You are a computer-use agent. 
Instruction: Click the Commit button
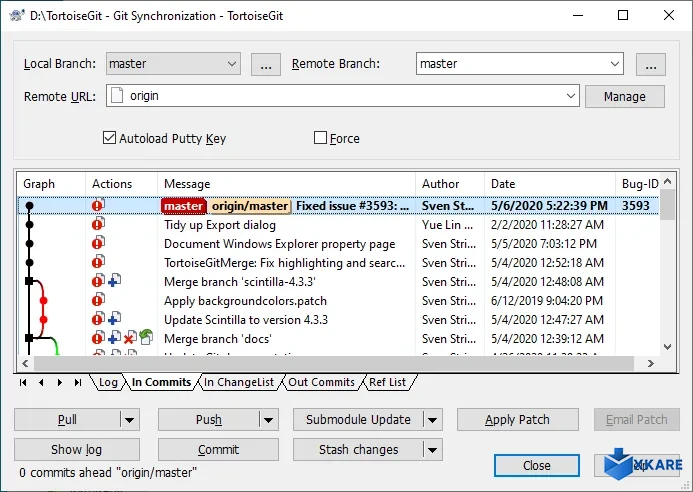click(x=218, y=450)
